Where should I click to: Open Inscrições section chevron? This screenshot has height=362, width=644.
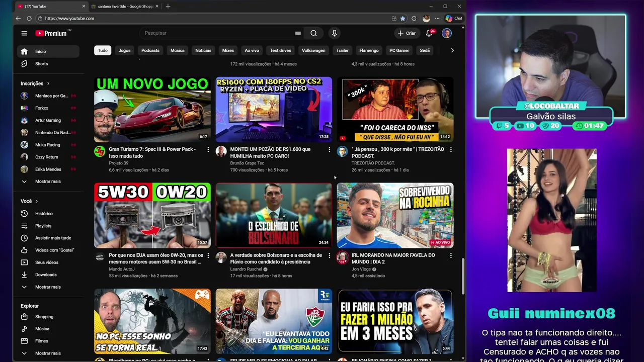[x=48, y=83]
